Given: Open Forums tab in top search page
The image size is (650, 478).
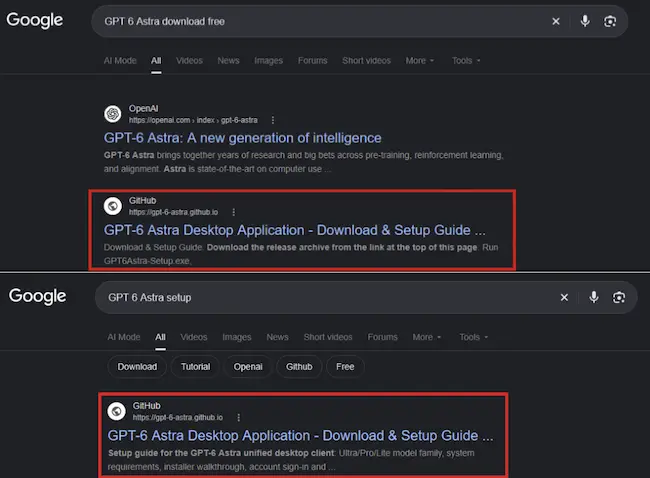Looking at the screenshot, I should tap(313, 61).
